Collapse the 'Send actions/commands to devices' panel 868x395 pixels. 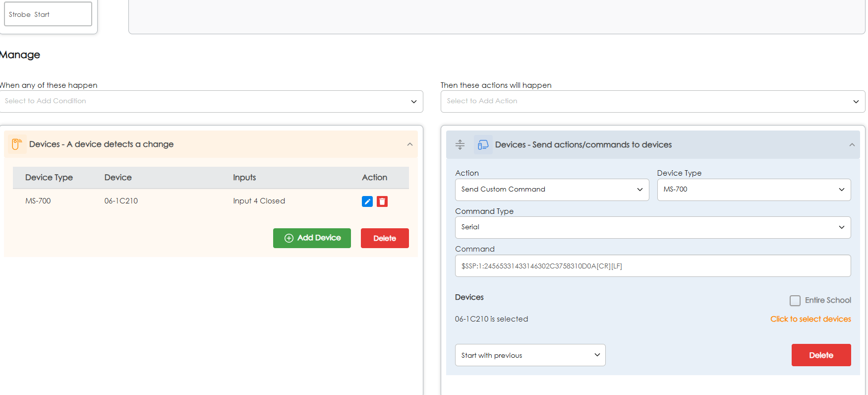click(x=852, y=145)
